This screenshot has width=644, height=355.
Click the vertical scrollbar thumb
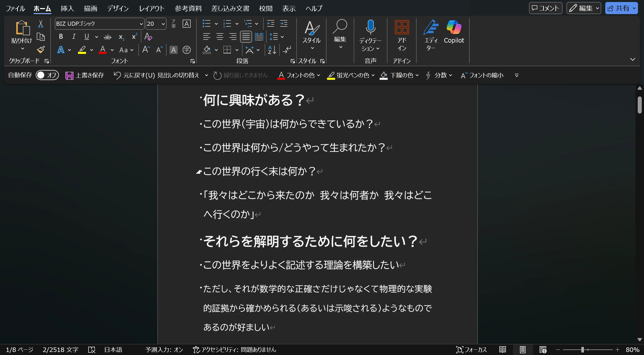click(640, 105)
